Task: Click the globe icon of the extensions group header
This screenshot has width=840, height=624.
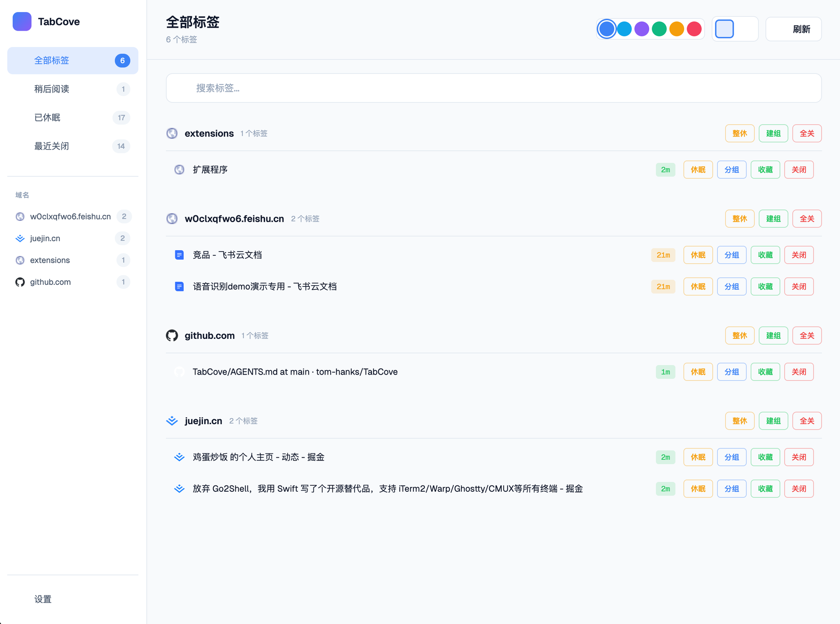Action: 172,133
